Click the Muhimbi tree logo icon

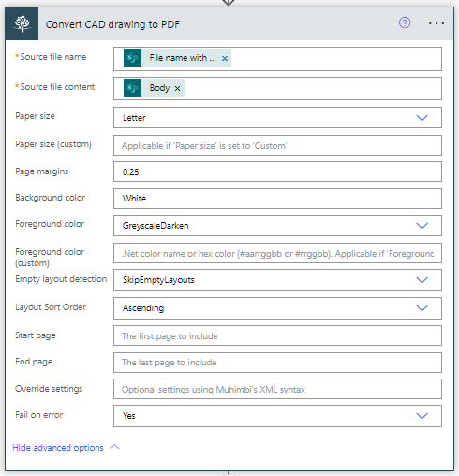click(22, 24)
